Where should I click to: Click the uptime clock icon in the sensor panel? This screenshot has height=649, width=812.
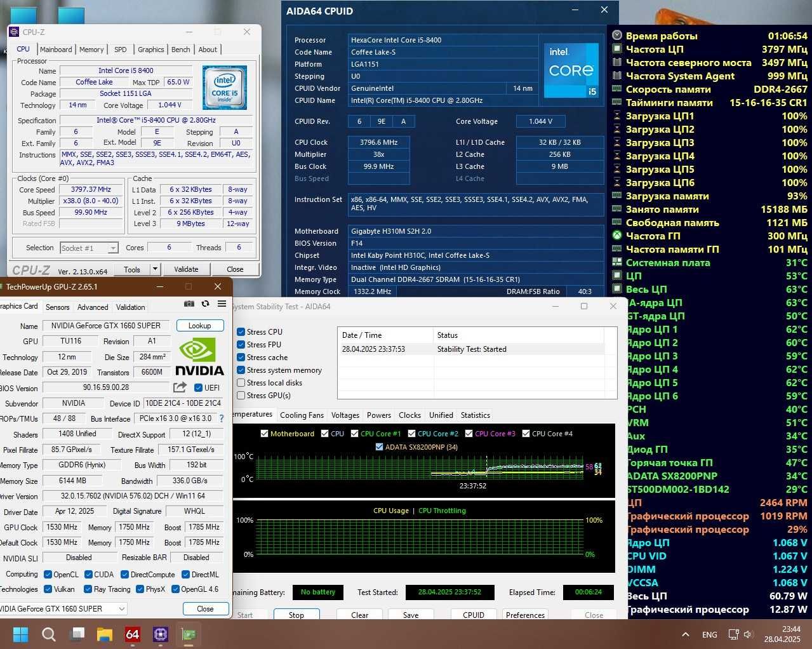[x=617, y=36]
